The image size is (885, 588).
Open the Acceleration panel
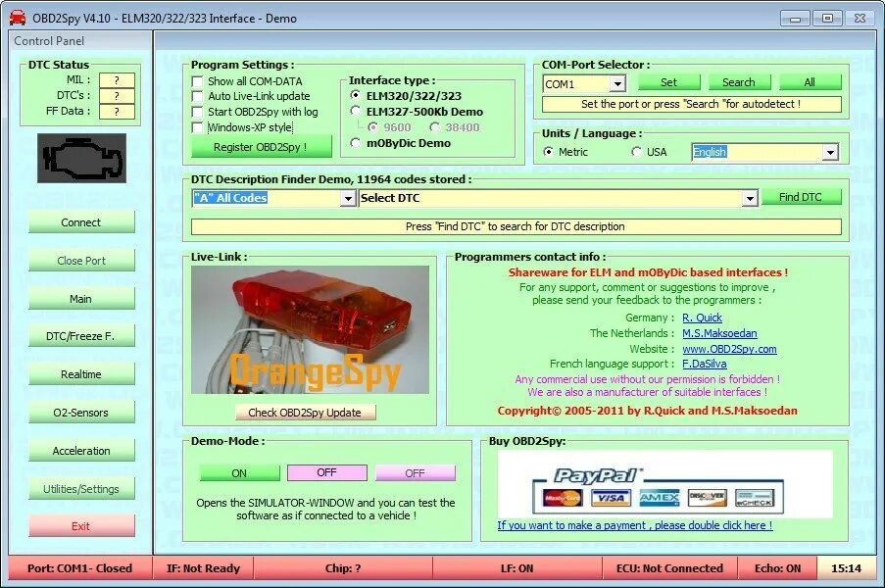(82, 451)
